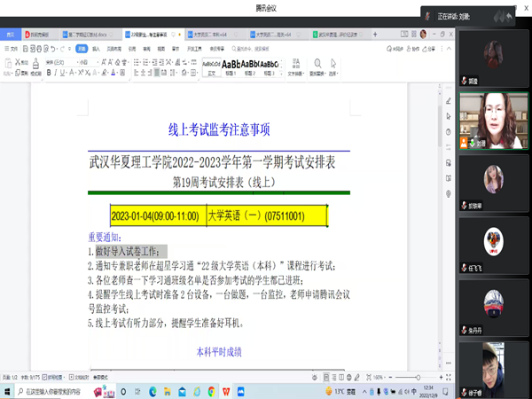Toggle Italic formatting
The image size is (532, 399).
[x=55, y=73]
